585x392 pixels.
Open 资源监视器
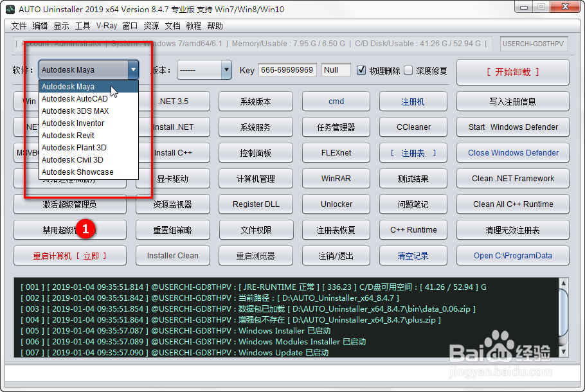[x=173, y=204]
